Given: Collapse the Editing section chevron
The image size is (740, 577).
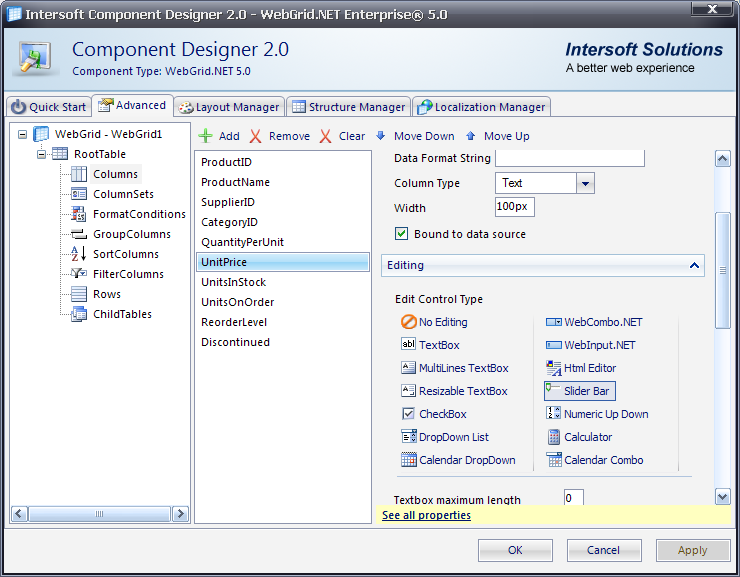Looking at the screenshot, I should click(694, 265).
